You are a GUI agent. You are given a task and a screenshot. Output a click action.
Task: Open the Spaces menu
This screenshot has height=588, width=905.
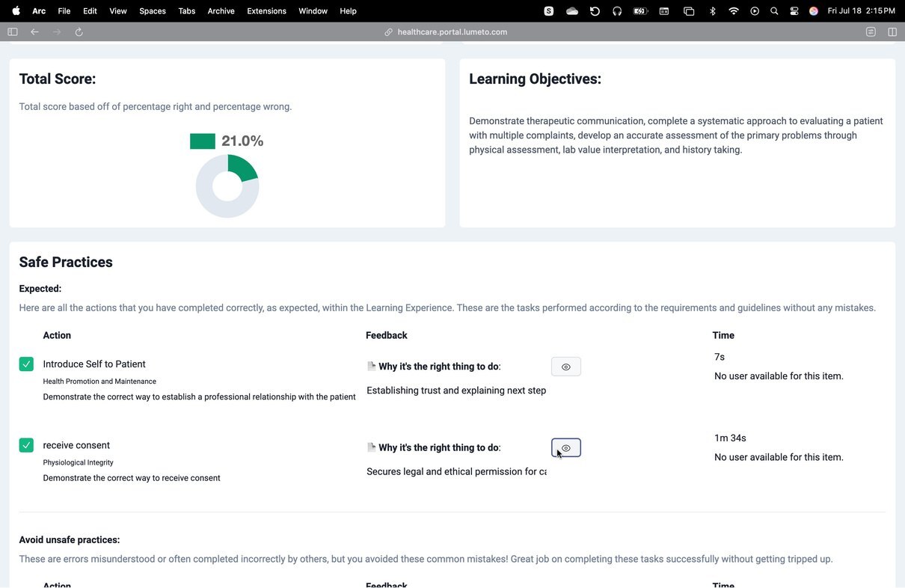pyautogui.click(x=153, y=11)
